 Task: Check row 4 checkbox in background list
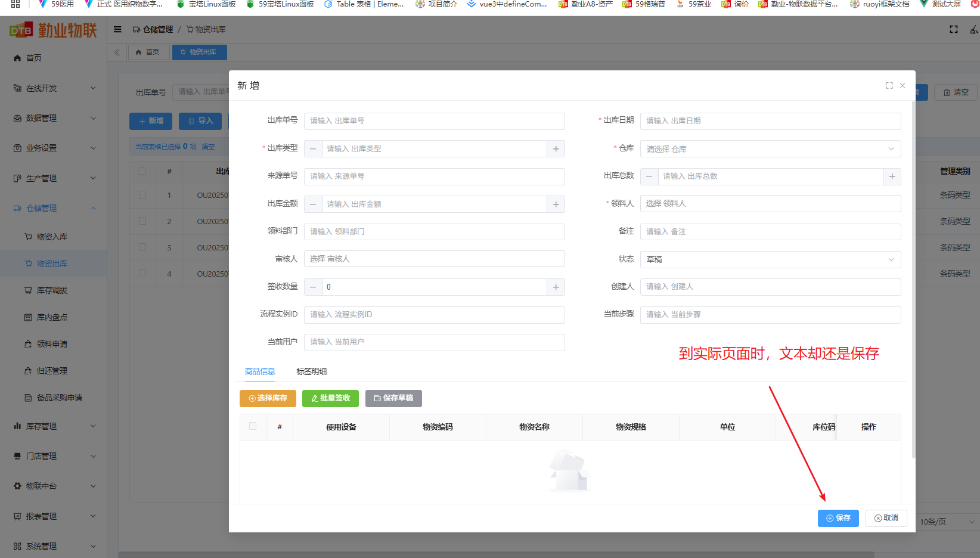point(142,274)
